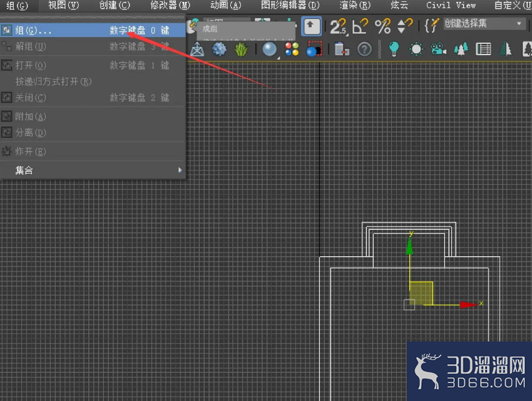Choose 组(G)... in the dropdown menu
This screenshot has width=532, height=401.
93,30
